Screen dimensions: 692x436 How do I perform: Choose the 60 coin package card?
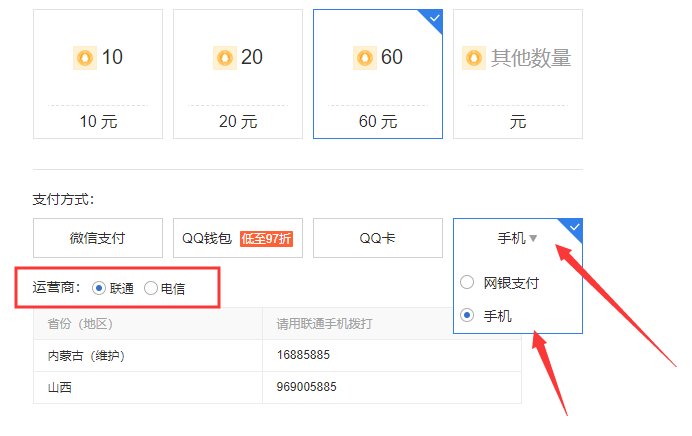(378, 74)
